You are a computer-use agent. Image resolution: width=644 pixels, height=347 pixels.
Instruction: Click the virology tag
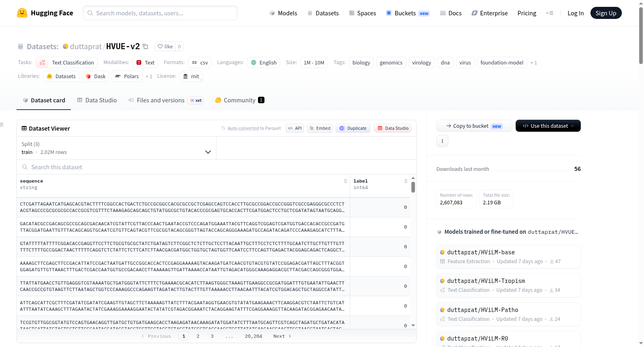pos(421,62)
